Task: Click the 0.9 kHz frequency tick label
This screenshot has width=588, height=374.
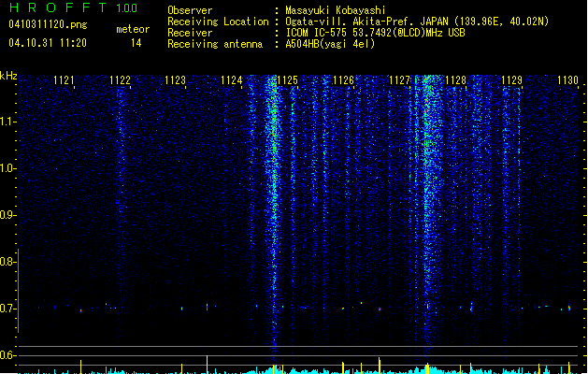Action: click(x=7, y=215)
